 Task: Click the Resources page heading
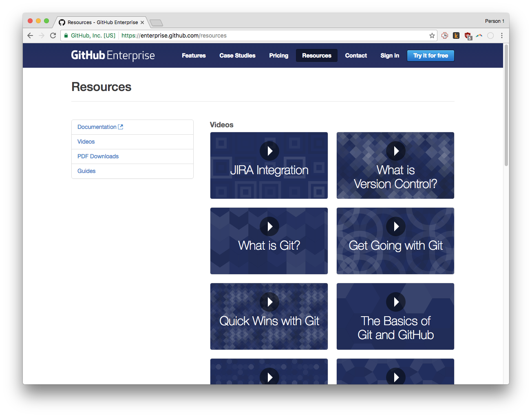click(x=102, y=87)
